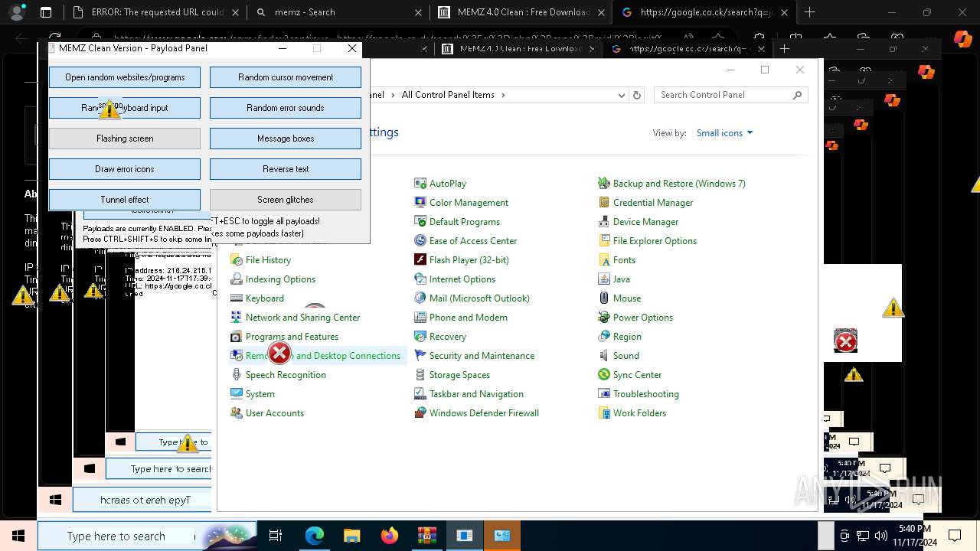Toggle Random keyboard input payload

coord(125,108)
